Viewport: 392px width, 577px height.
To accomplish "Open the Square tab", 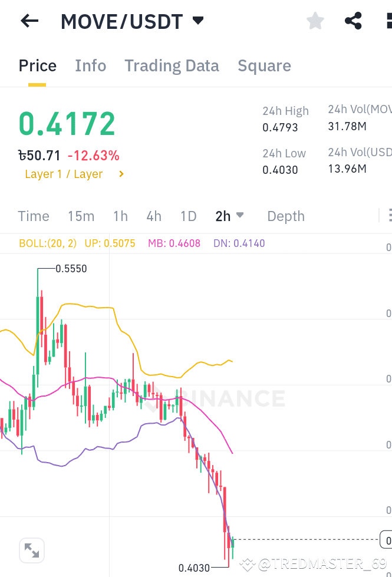I will click(264, 66).
